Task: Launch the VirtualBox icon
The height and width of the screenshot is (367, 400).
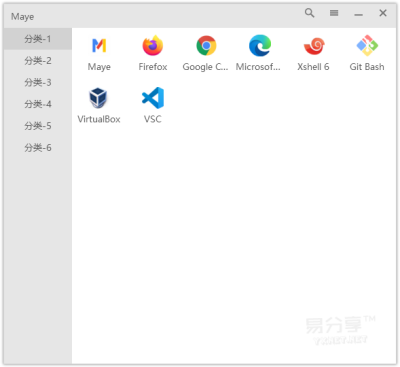Action: 98,98
